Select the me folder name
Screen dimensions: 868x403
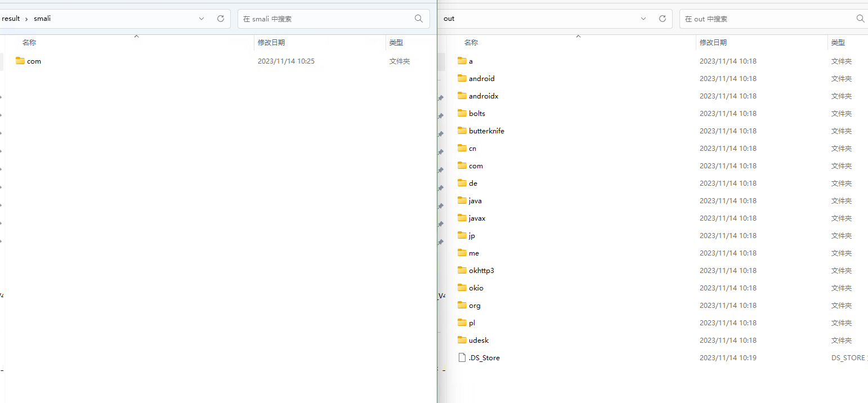coord(474,253)
